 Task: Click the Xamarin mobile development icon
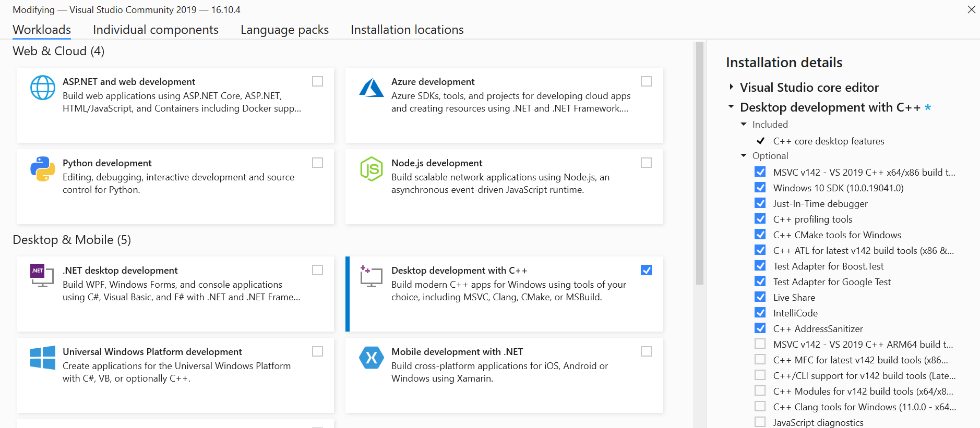point(372,358)
